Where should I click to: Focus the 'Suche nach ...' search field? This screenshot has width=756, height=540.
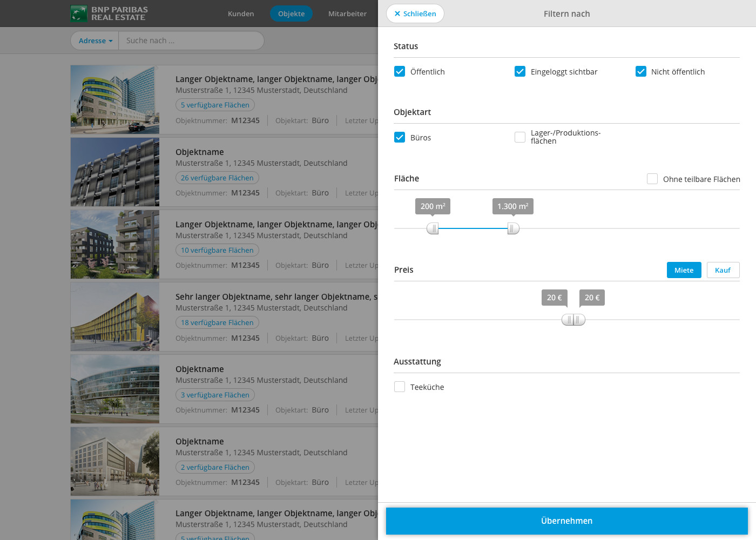coord(191,40)
